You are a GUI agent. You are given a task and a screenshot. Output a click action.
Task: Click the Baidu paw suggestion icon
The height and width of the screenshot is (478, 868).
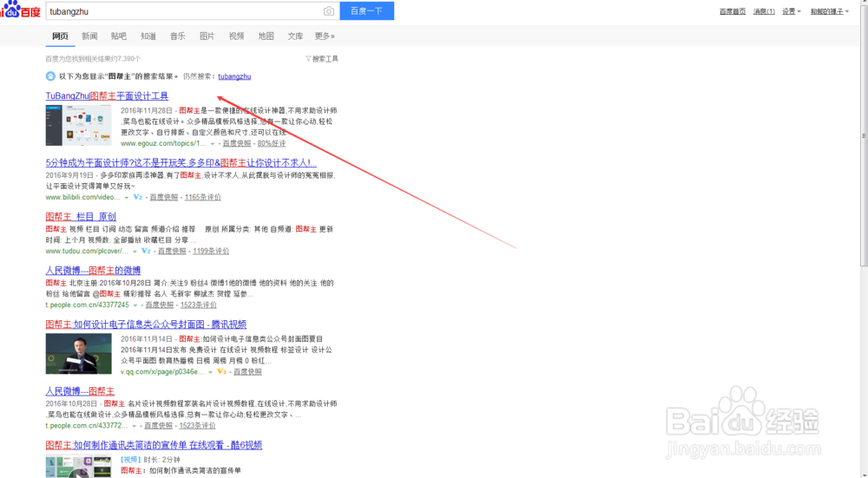(50, 76)
